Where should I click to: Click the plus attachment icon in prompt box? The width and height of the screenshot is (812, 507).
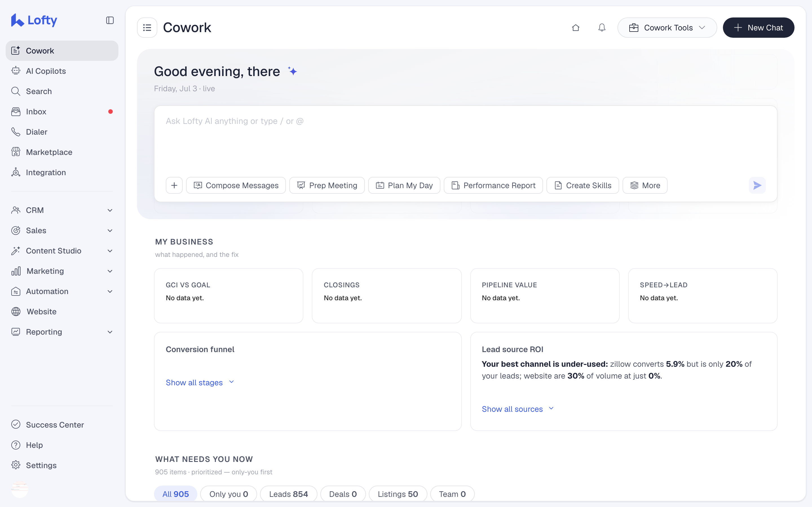point(174,185)
